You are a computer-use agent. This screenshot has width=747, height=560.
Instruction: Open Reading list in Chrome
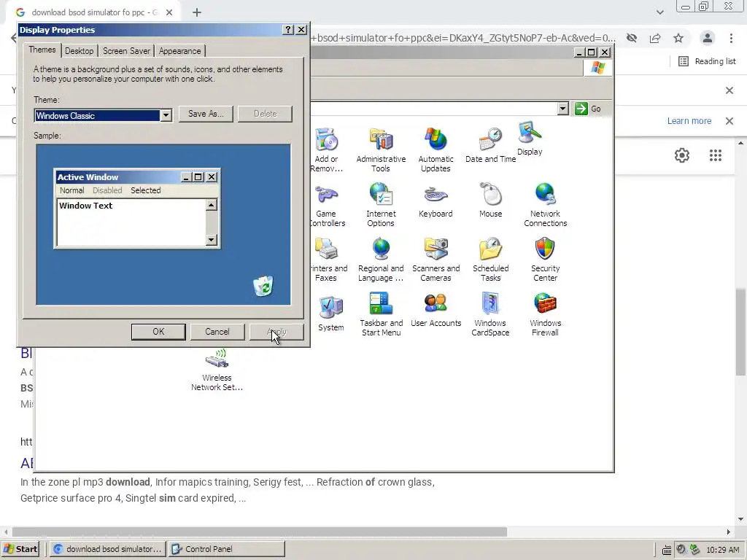pos(707,61)
